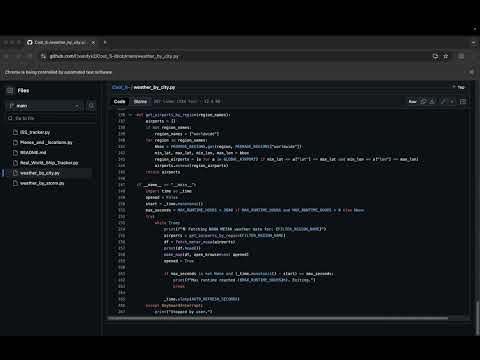Switch to the Code tab
The height and width of the screenshot is (360, 480).
point(119,101)
